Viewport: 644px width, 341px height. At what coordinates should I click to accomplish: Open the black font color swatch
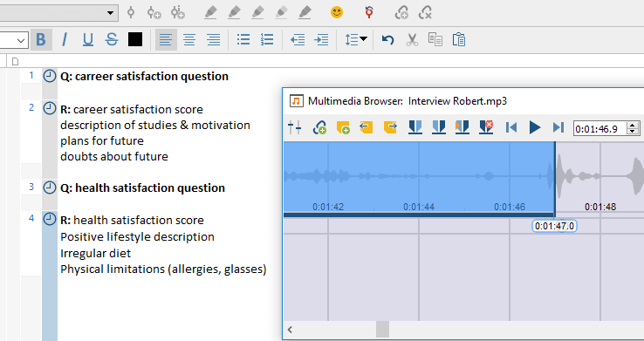click(x=135, y=40)
